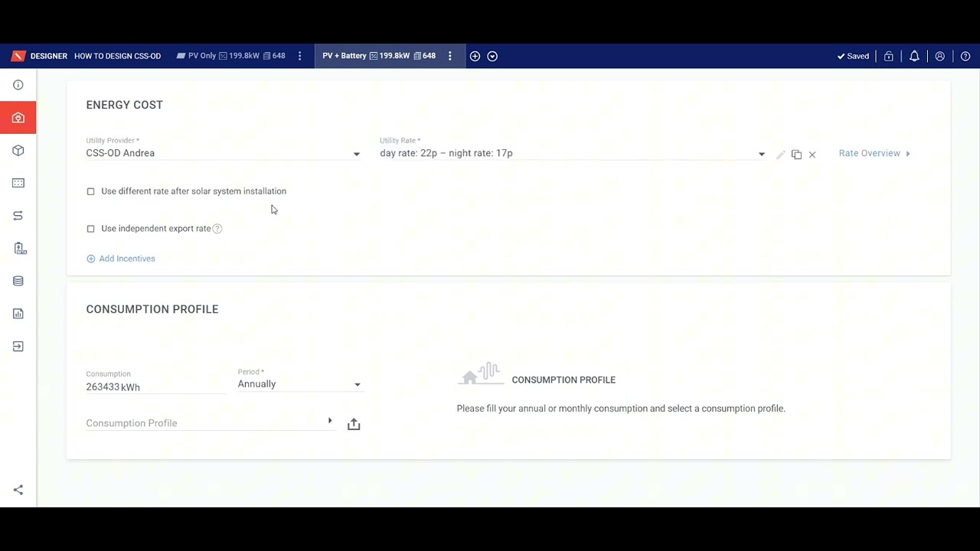The height and width of the screenshot is (551, 980).
Task: Open the bar chart report sidebar icon
Action: pyautogui.click(x=18, y=314)
